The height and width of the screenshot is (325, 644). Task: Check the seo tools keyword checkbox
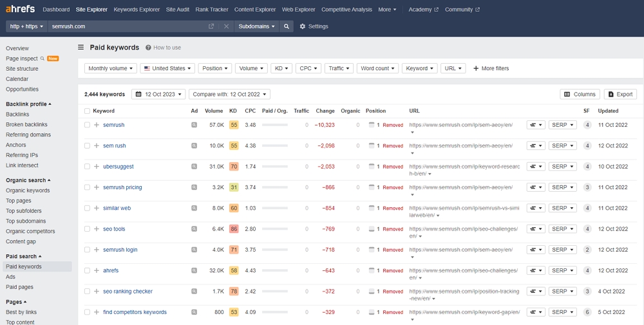(87, 229)
